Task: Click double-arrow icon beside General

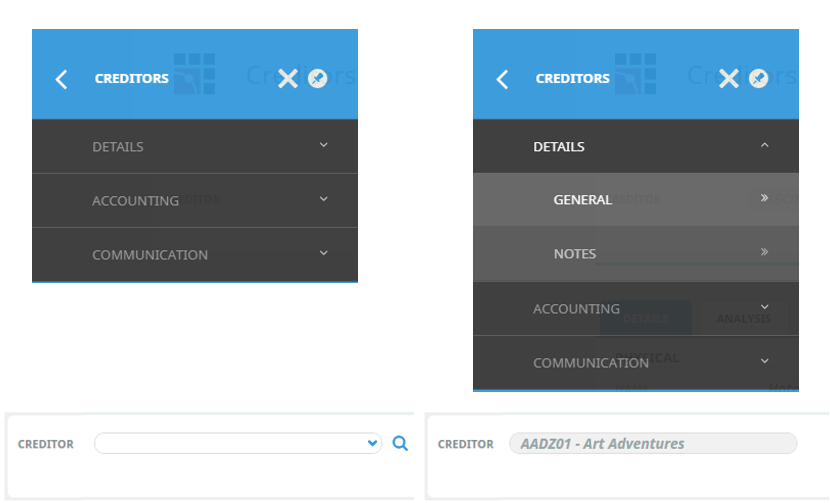Action: [x=764, y=199]
